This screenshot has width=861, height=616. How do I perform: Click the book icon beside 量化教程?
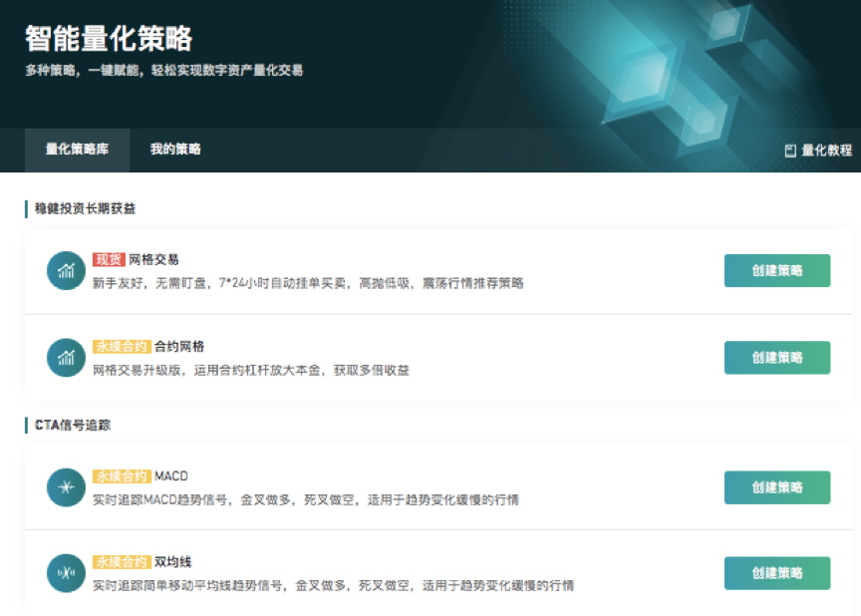[790, 151]
